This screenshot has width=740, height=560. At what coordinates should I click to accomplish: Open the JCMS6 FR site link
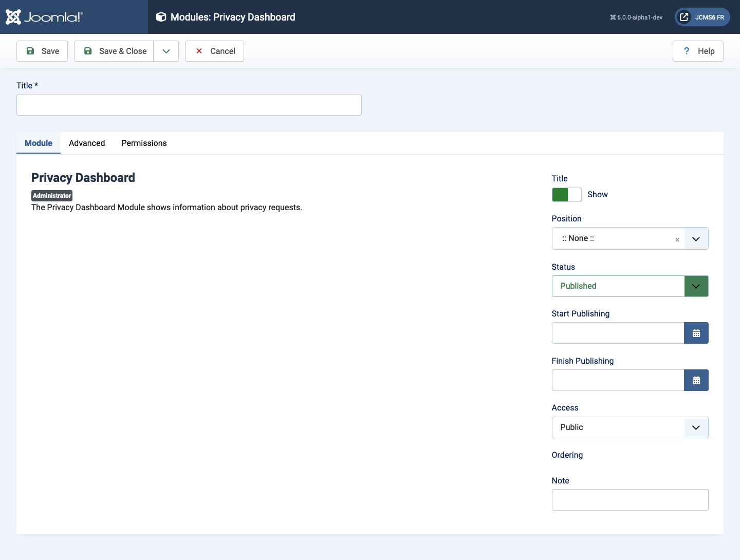(702, 17)
